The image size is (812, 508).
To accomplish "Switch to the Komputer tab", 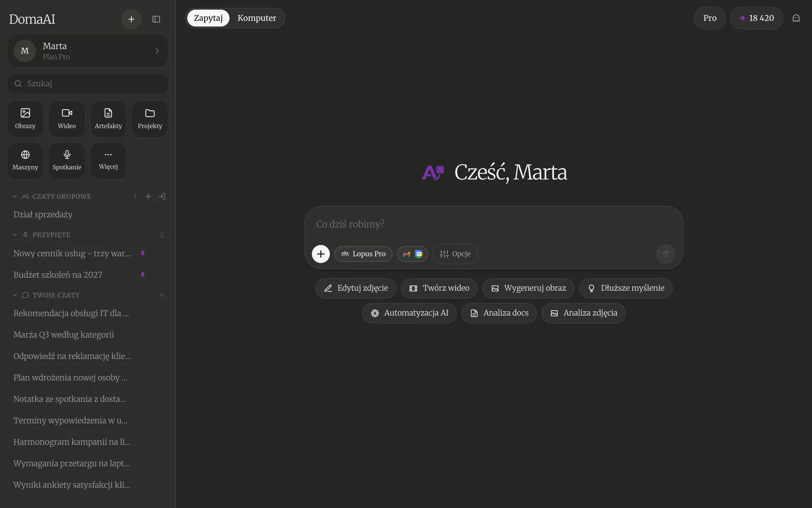I will [257, 18].
